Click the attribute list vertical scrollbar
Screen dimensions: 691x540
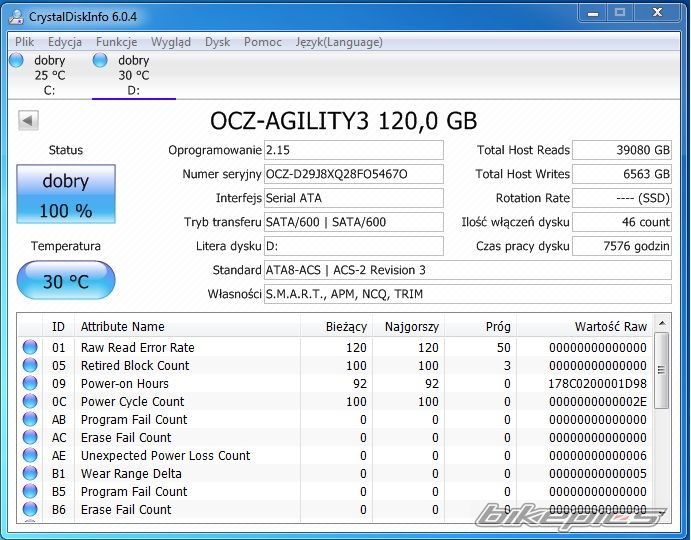(x=662, y=420)
